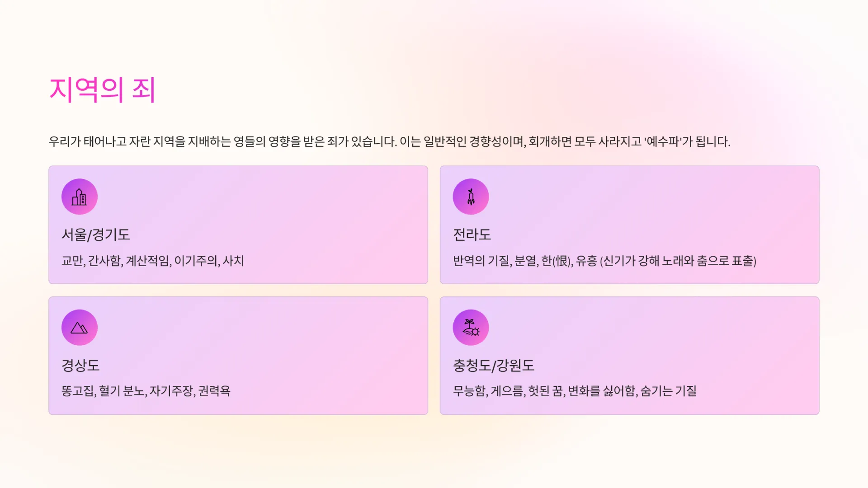The height and width of the screenshot is (488, 868).
Task: Select the slide title '지역의 죄'
Action: click(x=102, y=89)
